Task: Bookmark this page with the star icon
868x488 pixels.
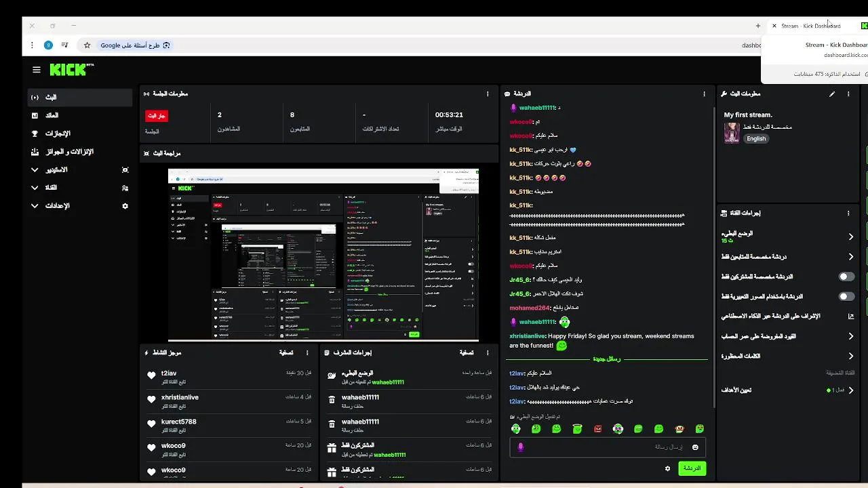Action: 87,45
